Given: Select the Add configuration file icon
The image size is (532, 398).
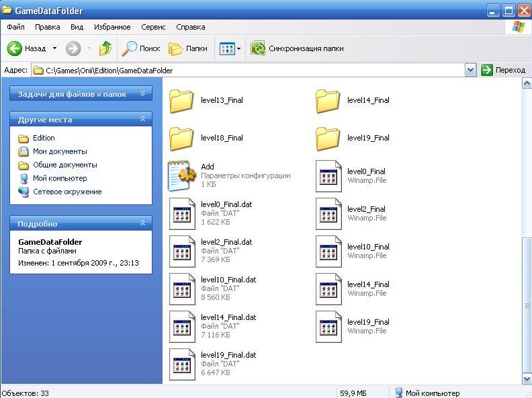Looking at the screenshot, I should pos(181,175).
